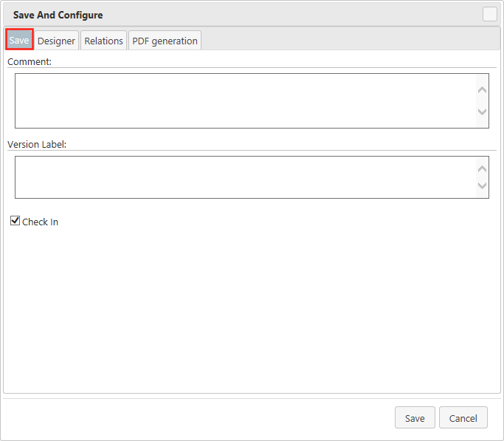Image resolution: width=504 pixels, height=441 pixels.
Task: Click the Comment box scrollbar track
Action: pos(483,101)
